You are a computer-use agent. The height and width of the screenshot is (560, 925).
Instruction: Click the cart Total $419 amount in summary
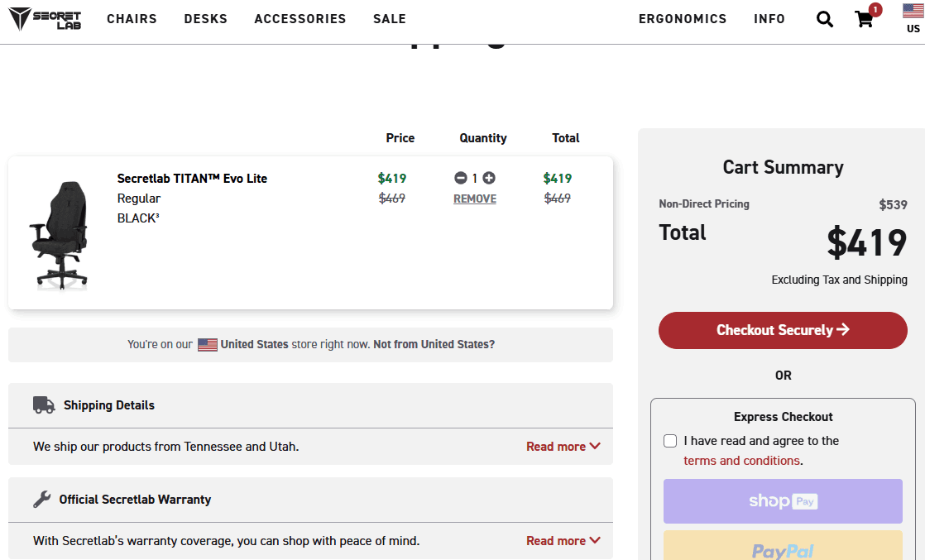click(x=866, y=242)
